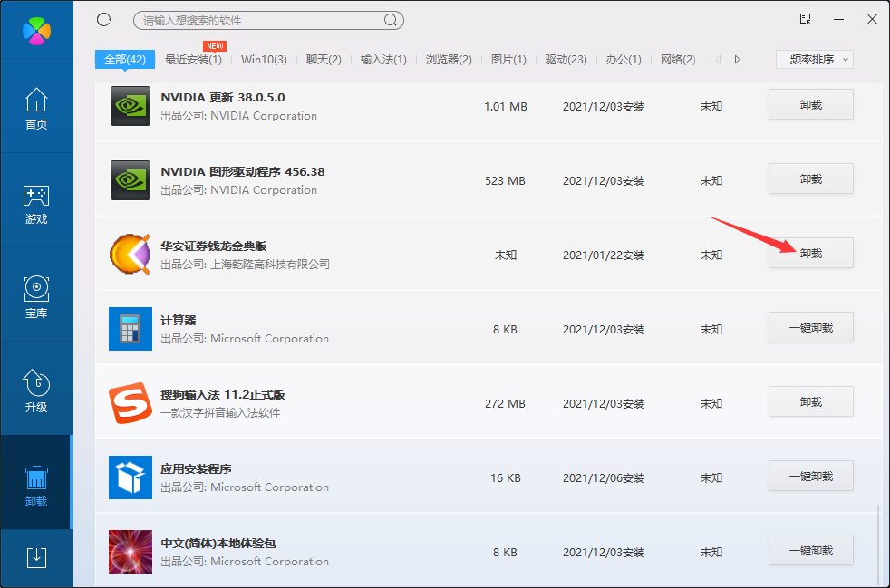890x588 pixels.
Task: Open the 办公(1) tab
Action: [x=624, y=60]
